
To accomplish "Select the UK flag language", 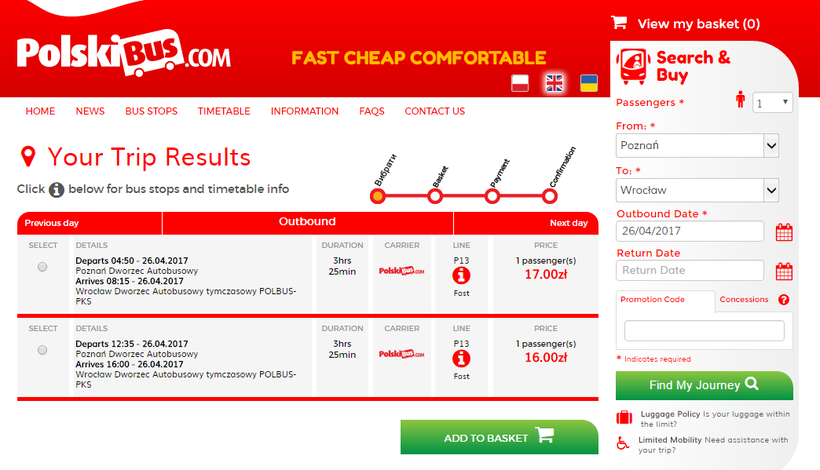I will coord(554,83).
